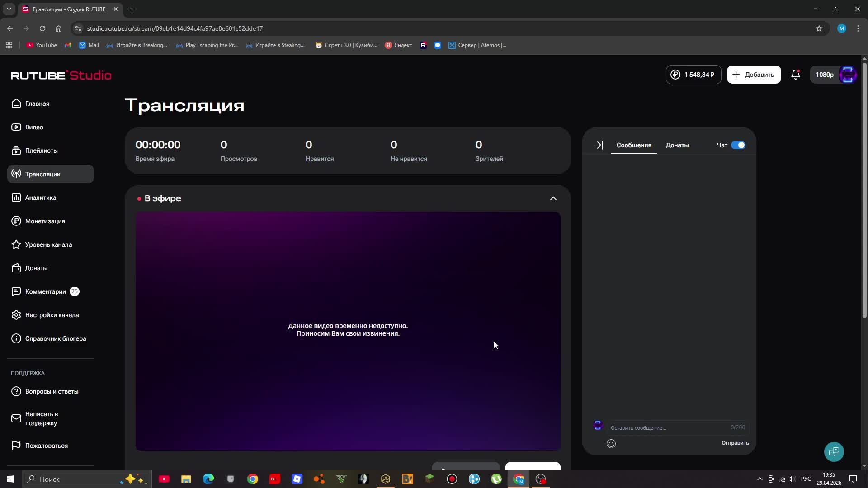Open the tab search dropdown arrow in Chrome

pyautogui.click(x=9, y=9)
